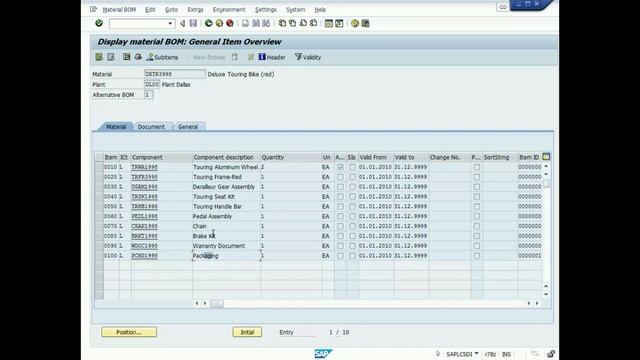Click the Find binoculars icon
Viewport: 640px width, 360px height.
(x=256, y=24)
